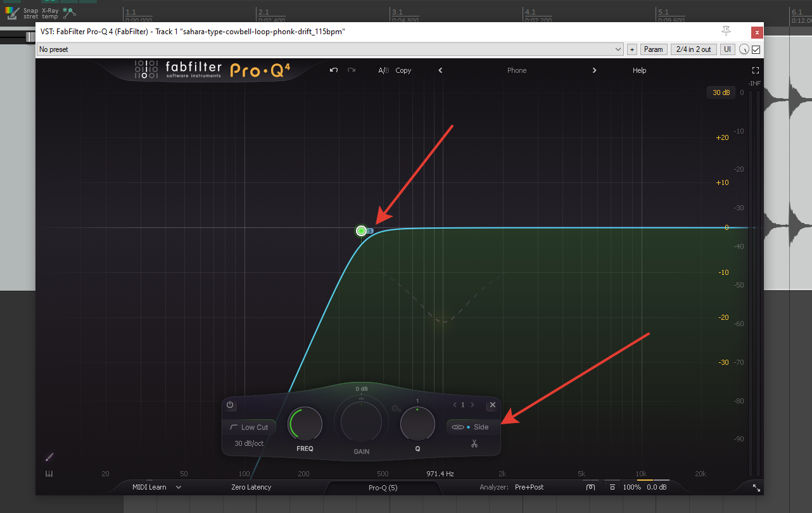Select the previous band arrow

[x=455, y=405]
